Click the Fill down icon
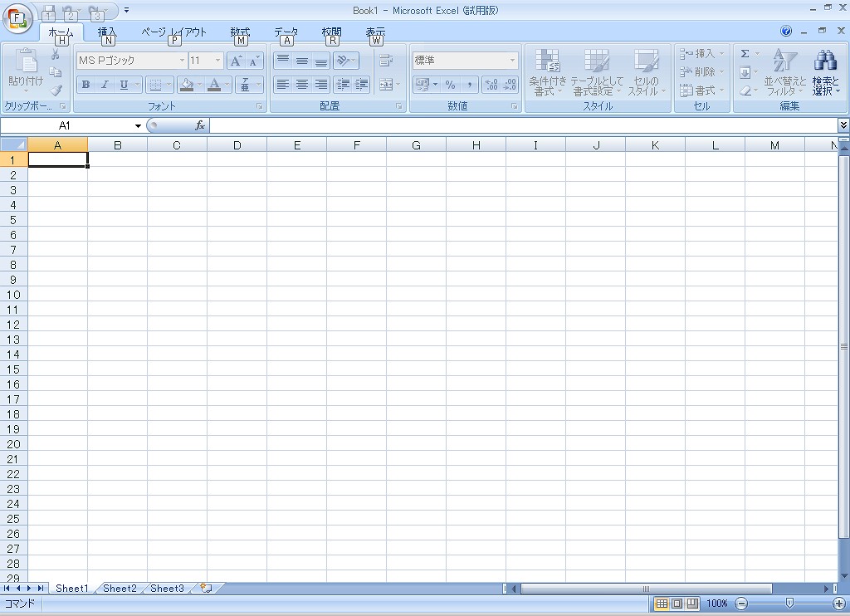 coord(745,73)
